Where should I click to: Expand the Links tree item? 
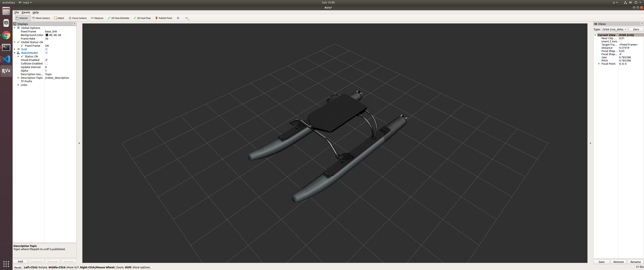(x=18, y=85)
